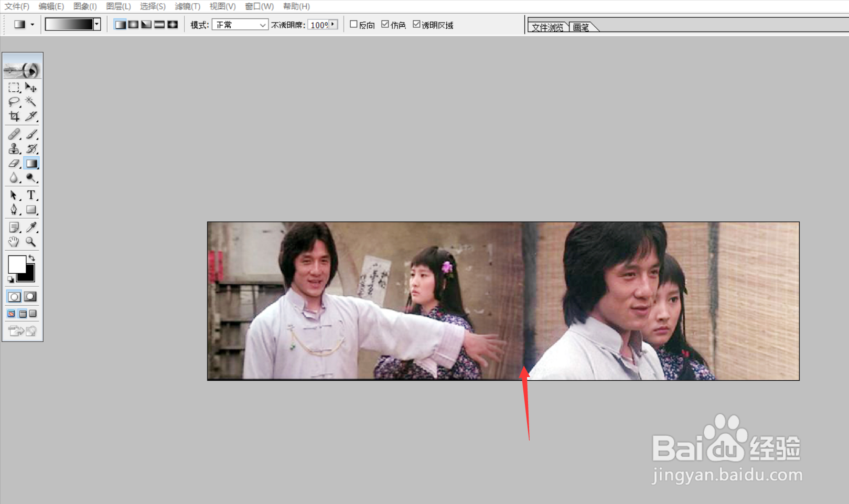Reset to default foreground and background colors
The image size is (849, 504).
click(10, 280)
